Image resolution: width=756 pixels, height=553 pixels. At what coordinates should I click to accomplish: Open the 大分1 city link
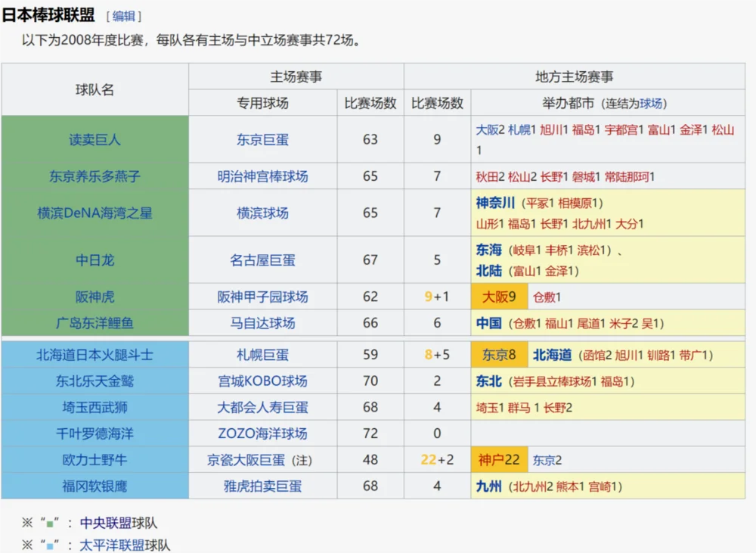630,224
